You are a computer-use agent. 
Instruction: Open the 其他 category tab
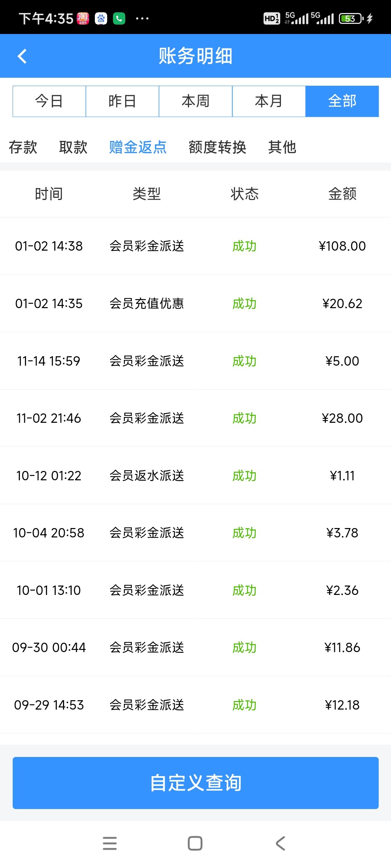click(x=282, y=147)
